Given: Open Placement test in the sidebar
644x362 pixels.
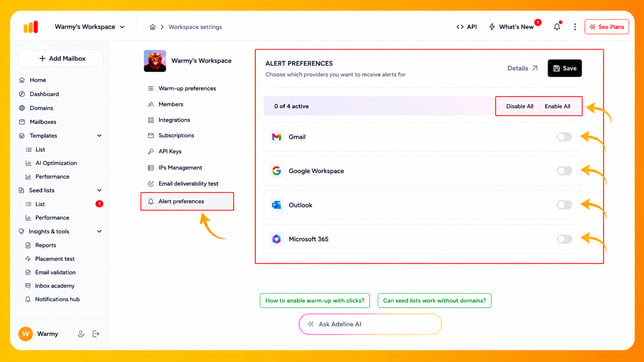Looking at the screenshot, I should [50, 259].
